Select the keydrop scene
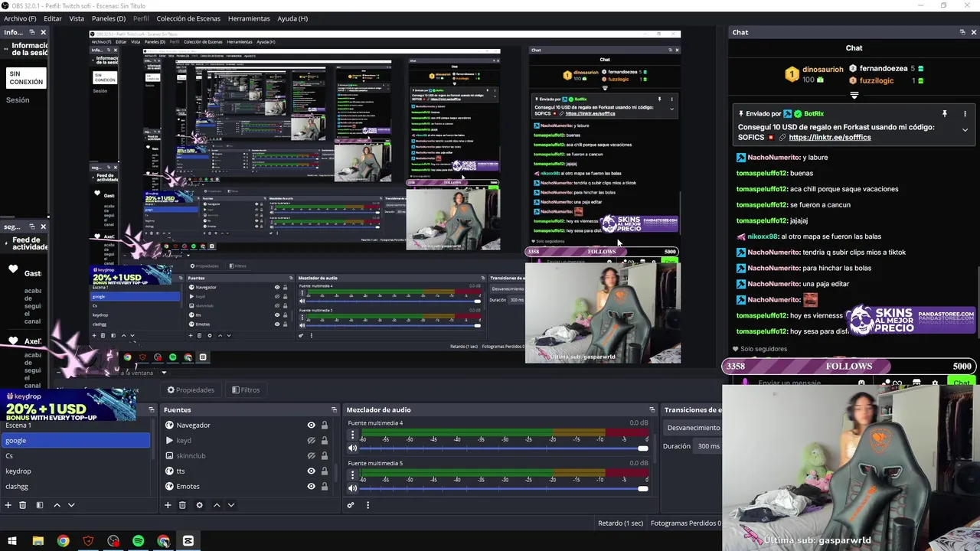The height and width of the screenshot is (551, 980). pos(75,471)
